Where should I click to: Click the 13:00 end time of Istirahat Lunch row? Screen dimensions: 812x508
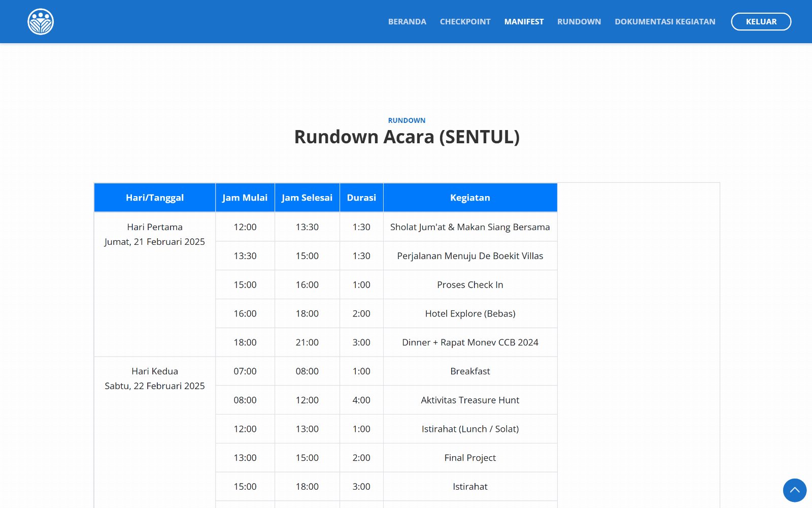pyautogui.click(x=307, y=429)
